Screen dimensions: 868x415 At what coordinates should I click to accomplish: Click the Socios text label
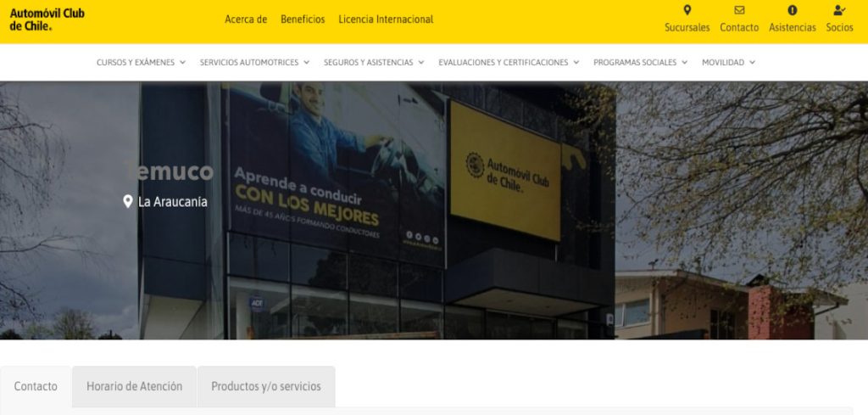(x=839, y=28)
